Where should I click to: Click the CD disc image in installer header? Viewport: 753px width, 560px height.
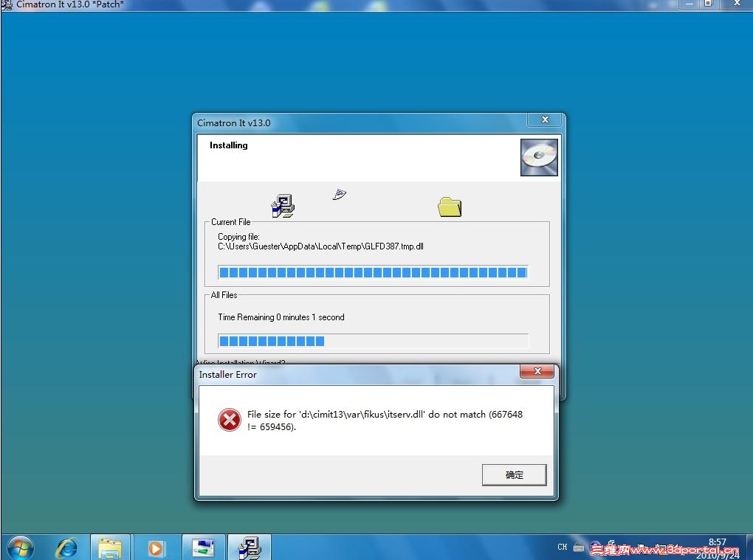coord(539,157)
